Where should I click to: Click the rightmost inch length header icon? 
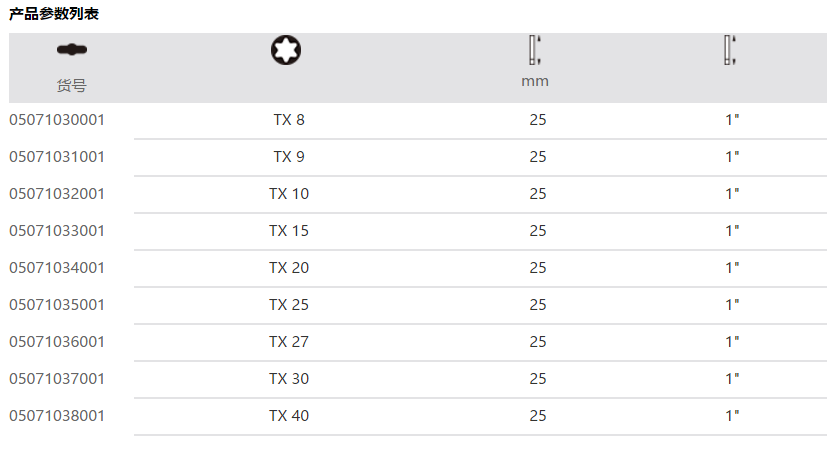(731, 50)
